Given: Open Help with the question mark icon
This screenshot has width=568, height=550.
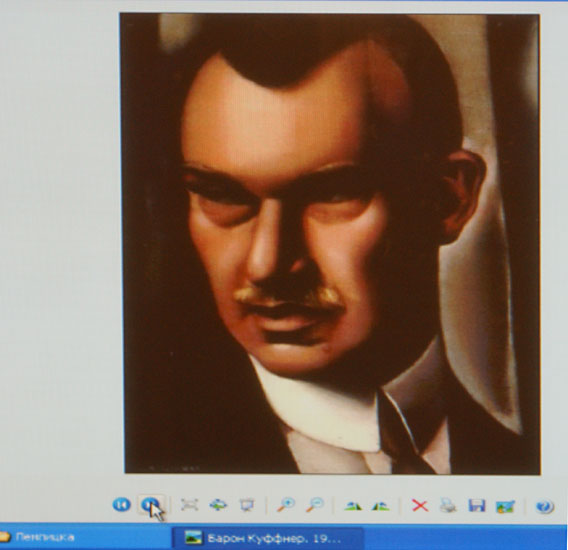Looking at the screenshot, I should 545,506.
